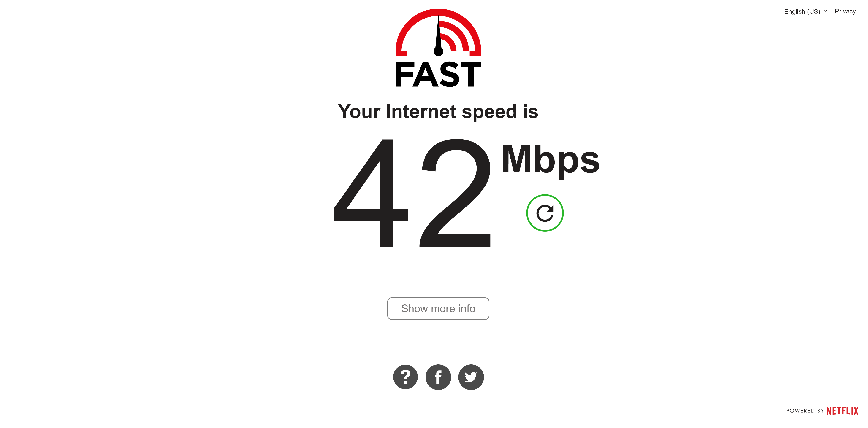This screenshot has width=868, height=428.
Task: Click the black needle in the speedometer logo
Action: [x=438, y=36]
